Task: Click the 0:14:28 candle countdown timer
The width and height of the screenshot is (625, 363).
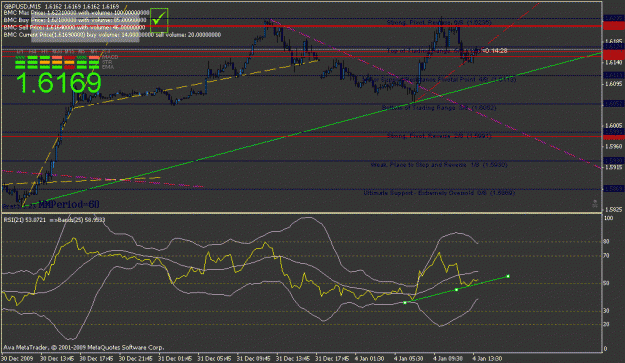Action: click(495, 51)
